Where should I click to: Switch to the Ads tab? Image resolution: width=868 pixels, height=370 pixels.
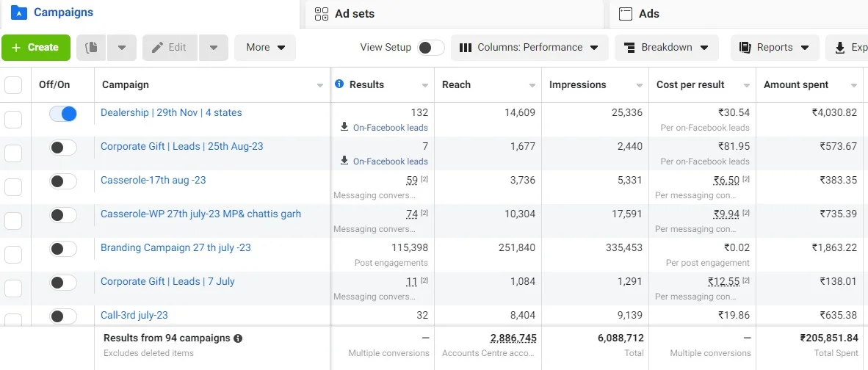[649, 13]
